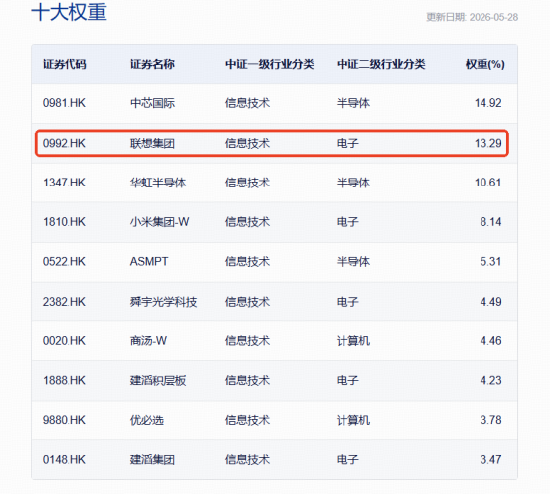Click 信息技术 in the 建滔积层板 row
This screenshot has width=550, height=495.
point(247,381)
